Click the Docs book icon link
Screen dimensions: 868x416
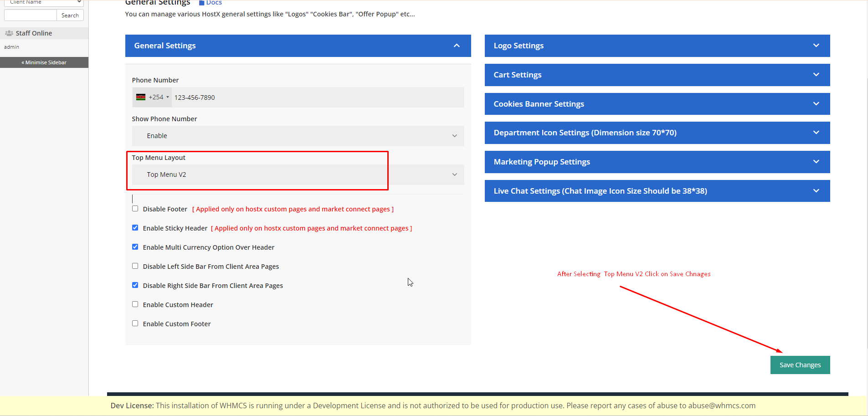(x=202, y=3)
